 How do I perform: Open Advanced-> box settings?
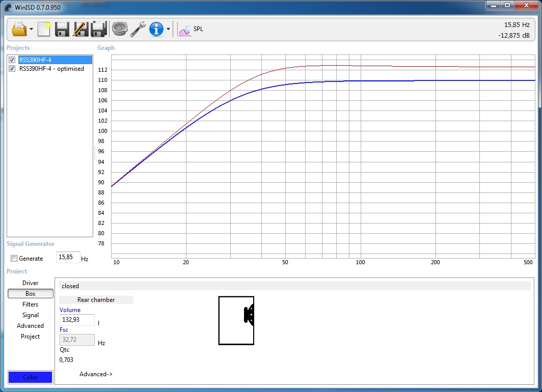(x=96, y=374)
